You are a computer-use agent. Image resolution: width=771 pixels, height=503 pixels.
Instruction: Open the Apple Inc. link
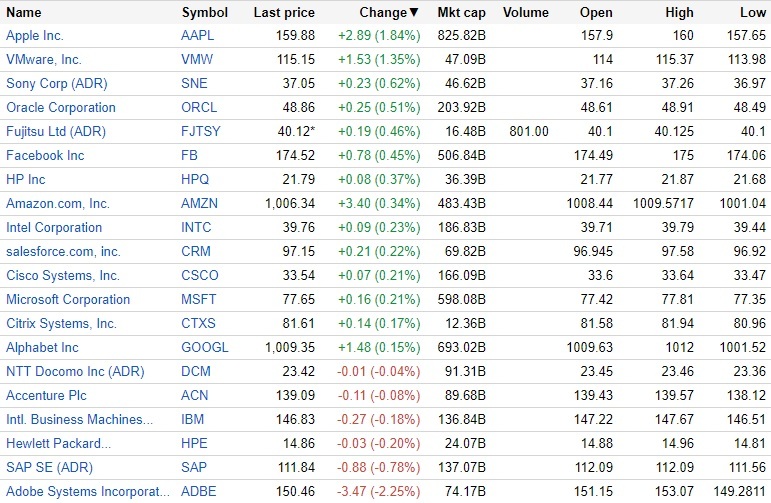pos(35,36)
